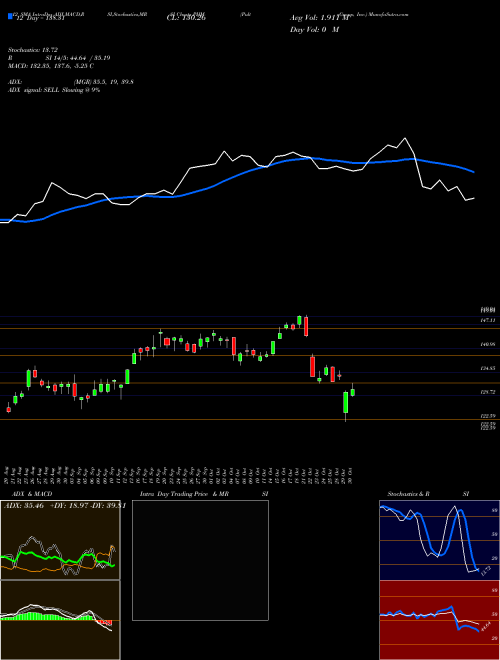This screenshot has width=500, height=660.
Task: Click the 128.72 price axis label
Action: [488, 392]
